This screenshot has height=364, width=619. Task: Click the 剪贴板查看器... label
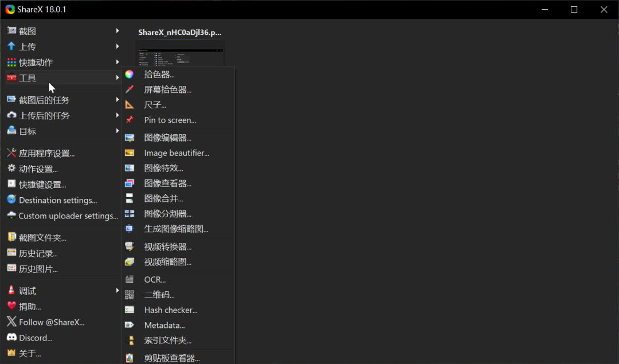click(x=172, y=358)
